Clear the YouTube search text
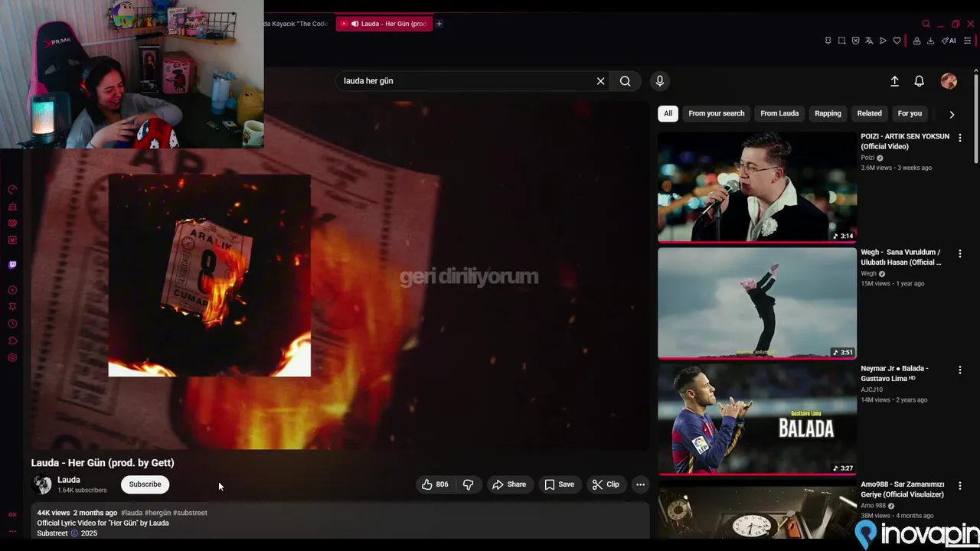Image resolution: width=980 pixels, height=551 pixels. point(600,81)
